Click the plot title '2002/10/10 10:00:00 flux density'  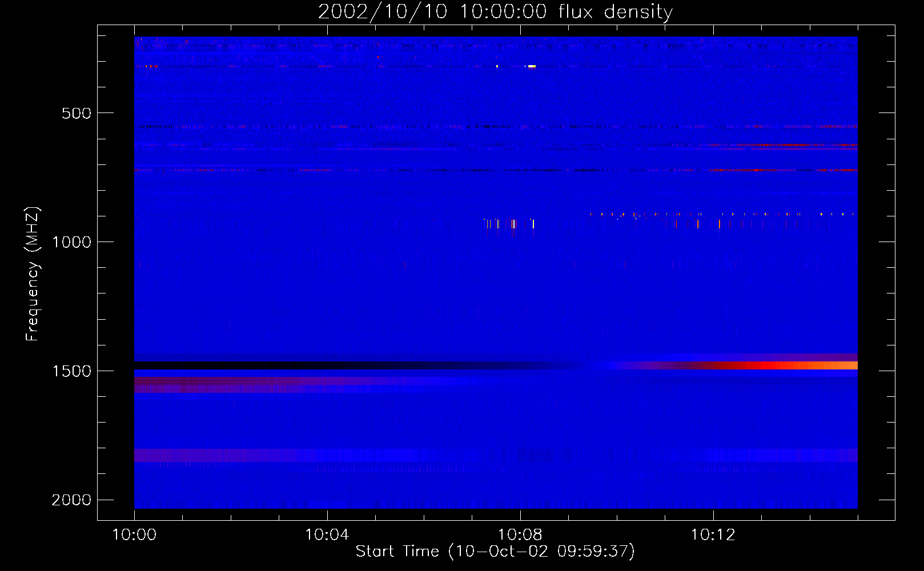[x=495, y=11]
